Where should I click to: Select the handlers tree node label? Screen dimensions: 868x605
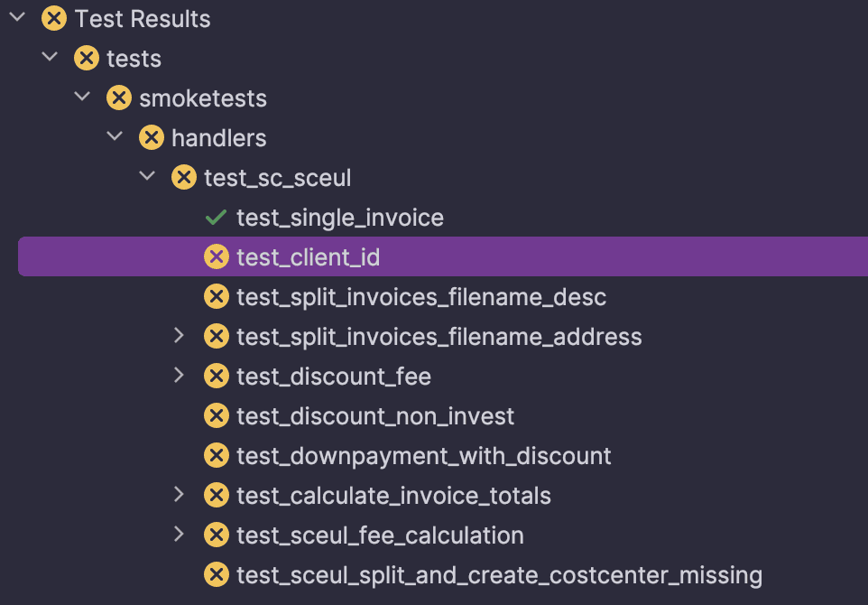(218, 138)
